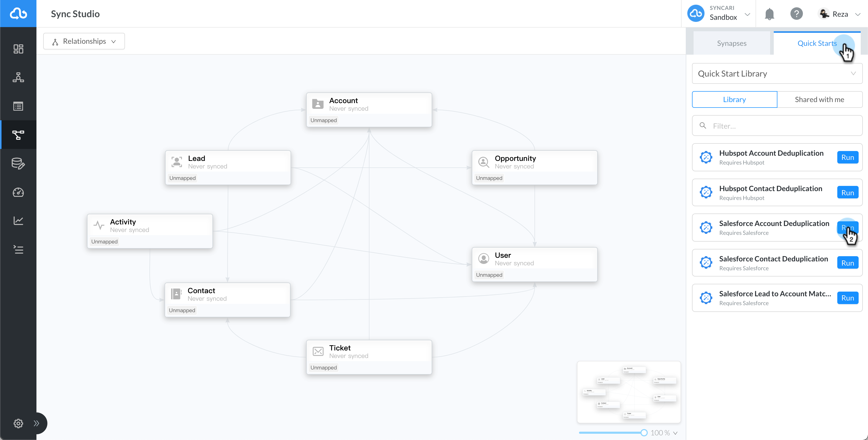
Task: Select the Opportunity node title
Action: tap(515, 158)
